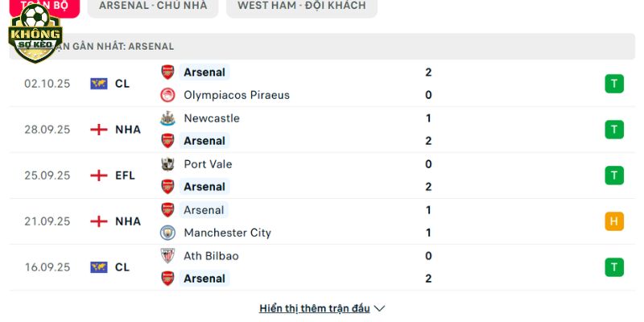This screenshot has width=644, height=322.
Task: Switch to 'Arsenal - Chủ nhà' tab
Action: point(153,6)
